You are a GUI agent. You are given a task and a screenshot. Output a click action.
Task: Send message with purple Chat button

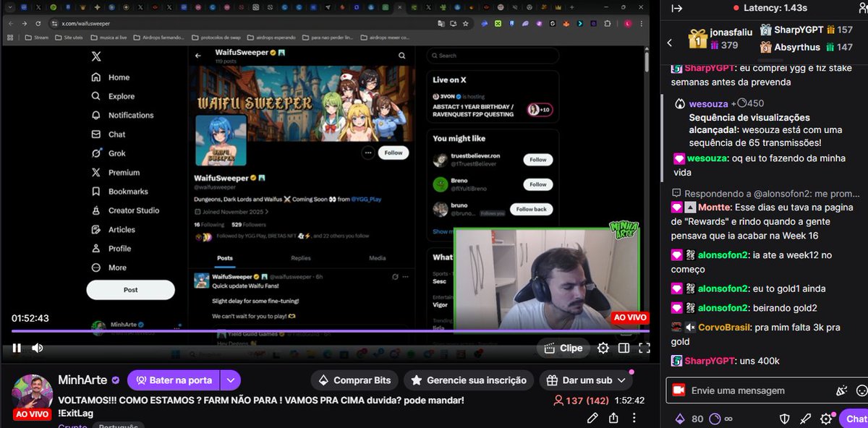pos(854,419)
